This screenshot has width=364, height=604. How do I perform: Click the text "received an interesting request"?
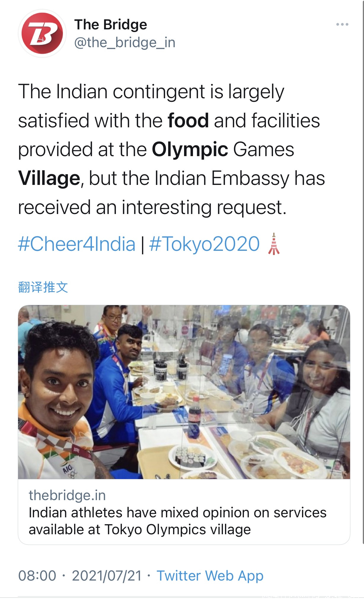152,207
